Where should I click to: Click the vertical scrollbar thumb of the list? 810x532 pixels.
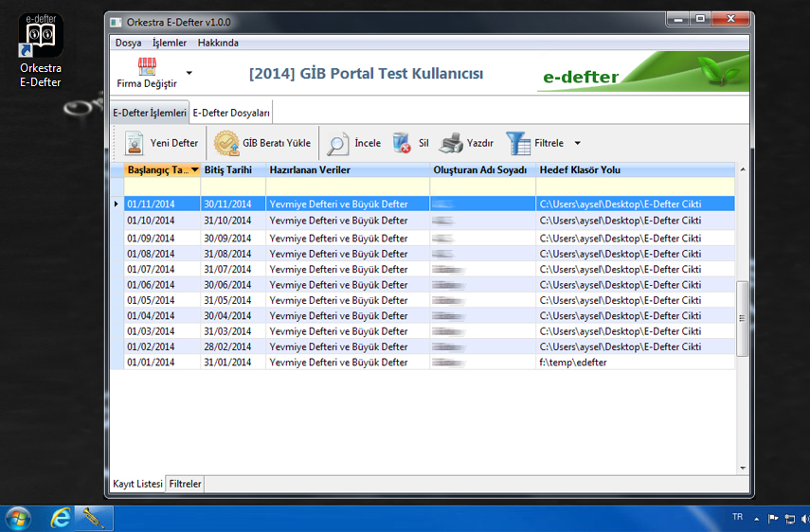pyautogui.click(x=742, y=318)
